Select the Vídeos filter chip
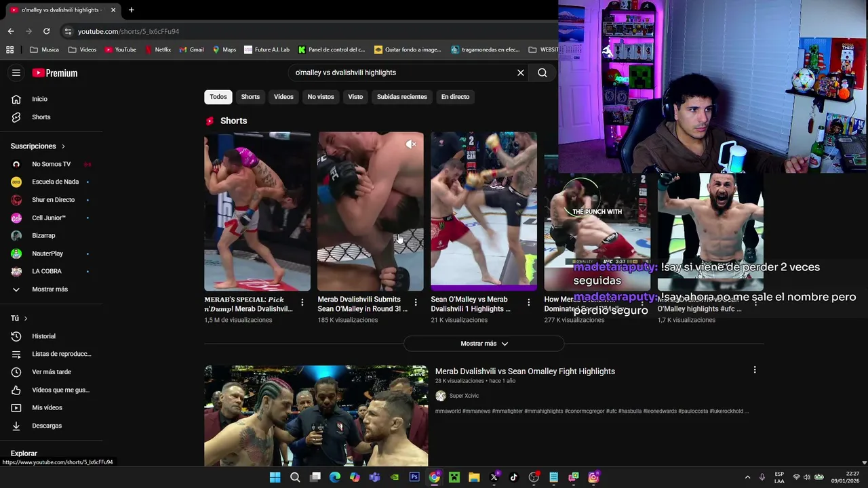The width and height of the screenshot is (868, 488). pyautogui.click(x=283, y=97)
